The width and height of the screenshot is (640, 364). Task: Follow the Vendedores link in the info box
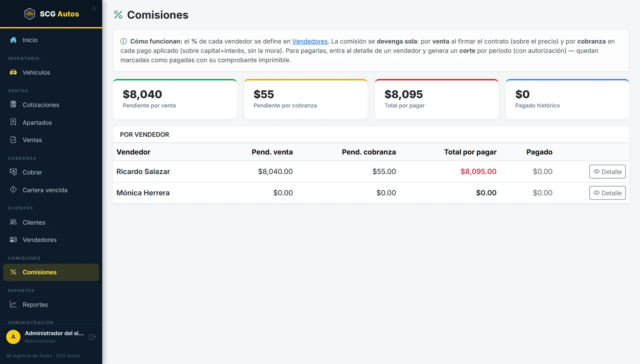point(310,41)
